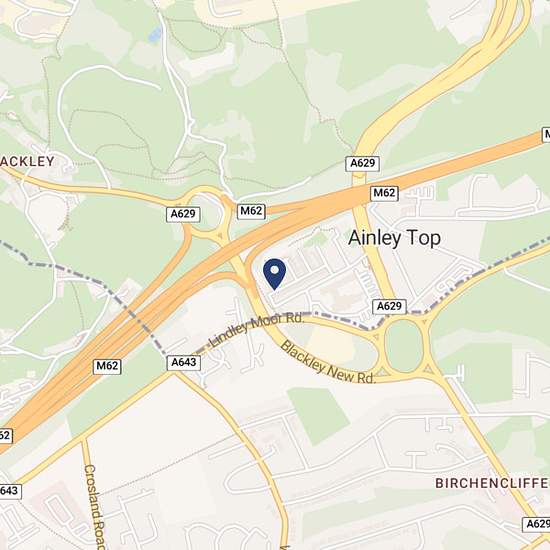Select the A643 road shield
Viewport: 550px width, 550px height.
(183, 363)
